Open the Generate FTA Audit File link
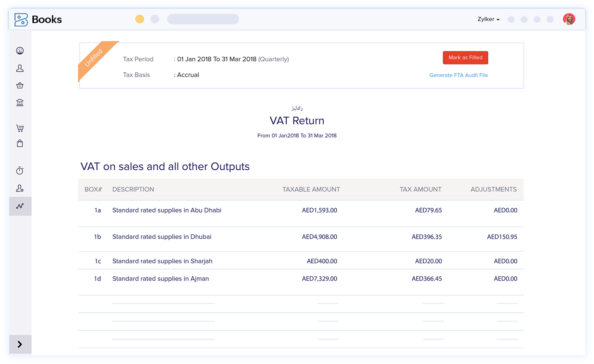Viewport: 594px width, 364px height. coord(458,75)
